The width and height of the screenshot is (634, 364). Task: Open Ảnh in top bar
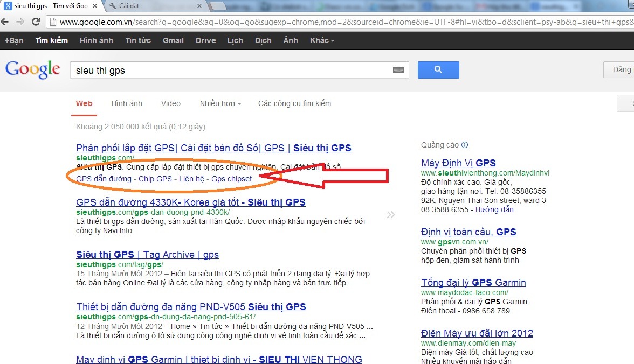point(290,40)
